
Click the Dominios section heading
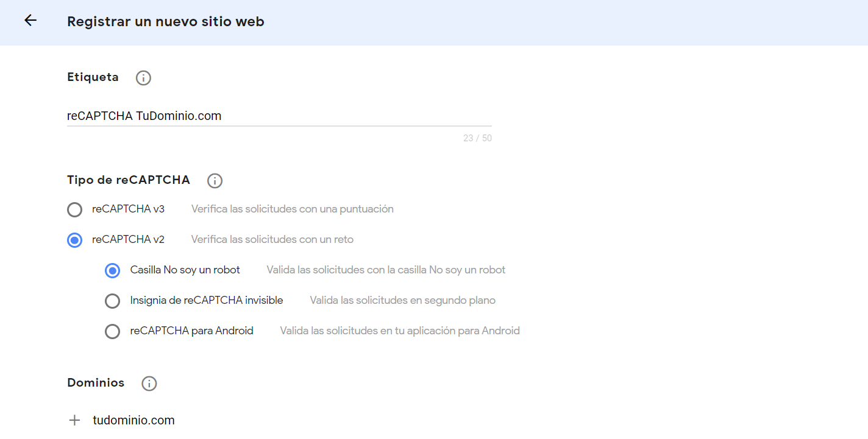[x=96, y=382]
